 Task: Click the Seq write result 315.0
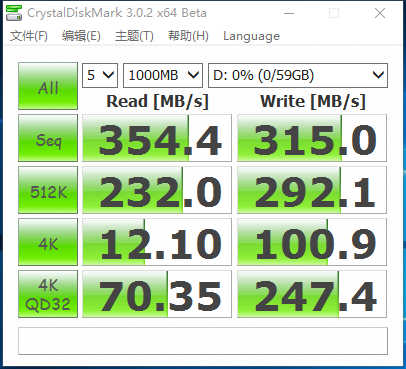pos(312,138)
